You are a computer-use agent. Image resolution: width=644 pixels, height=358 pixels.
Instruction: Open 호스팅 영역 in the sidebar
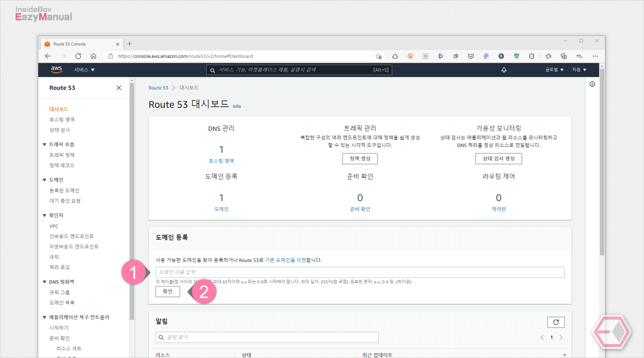point(62,120)
